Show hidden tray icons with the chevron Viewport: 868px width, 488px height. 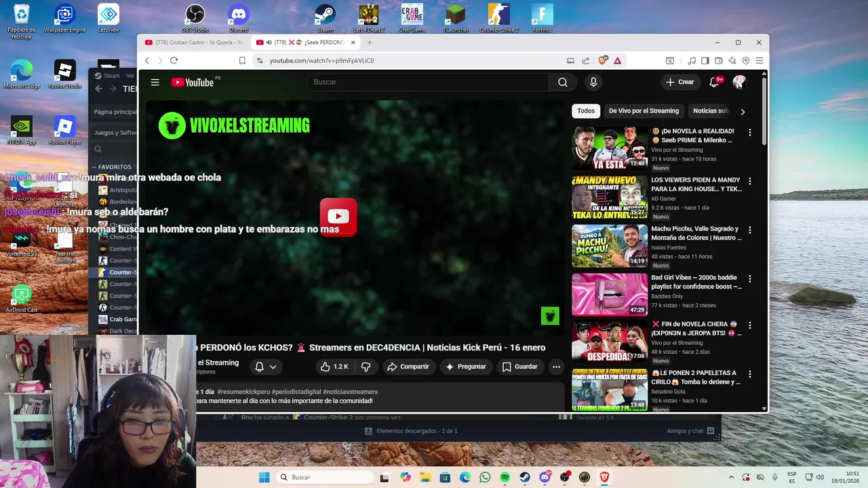[731, 477]
